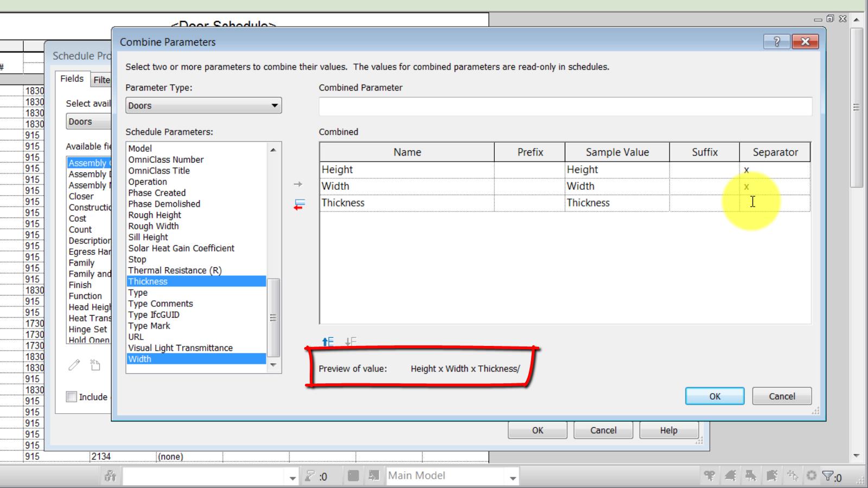Open the Parameter Type Doors dropdown
Image resolution: width=868 pixels, height=488 pixels.
(203, 105)
